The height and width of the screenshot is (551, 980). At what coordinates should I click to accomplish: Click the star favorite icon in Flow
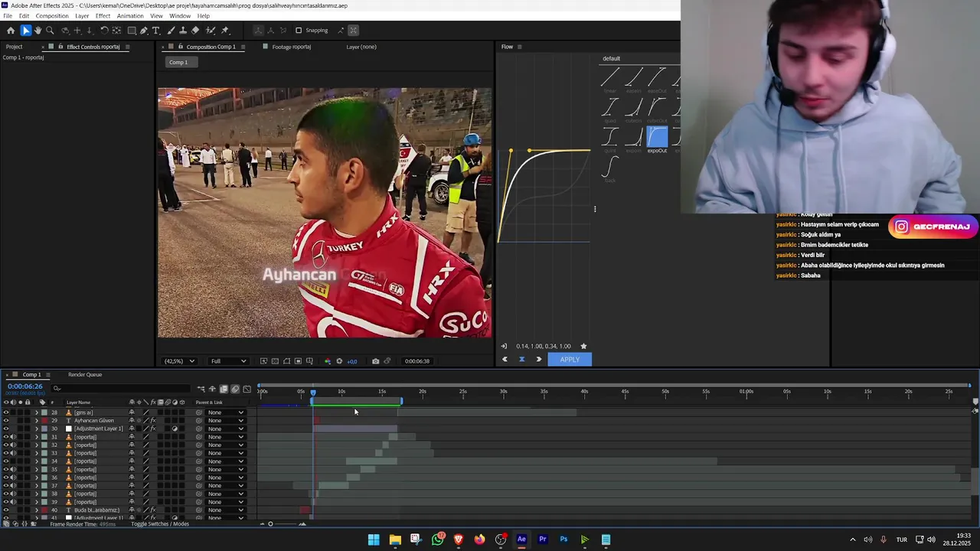tap(583, 346)
